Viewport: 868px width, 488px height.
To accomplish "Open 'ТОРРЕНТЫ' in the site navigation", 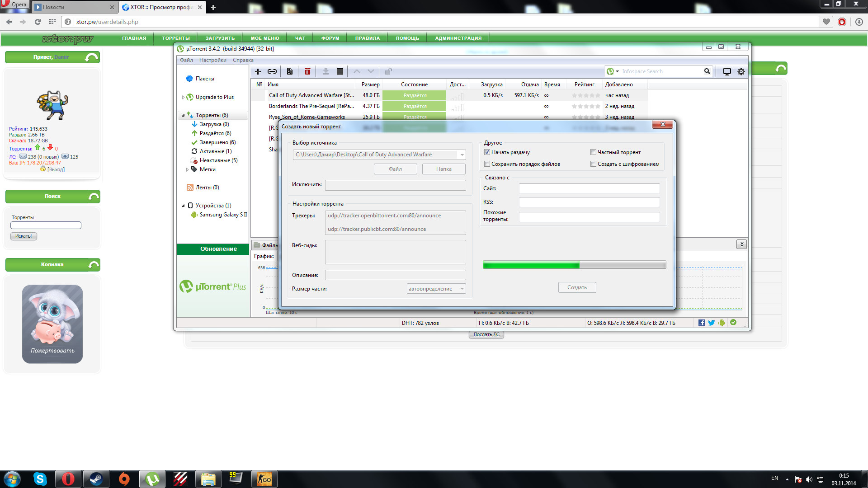I will [176, 38].
